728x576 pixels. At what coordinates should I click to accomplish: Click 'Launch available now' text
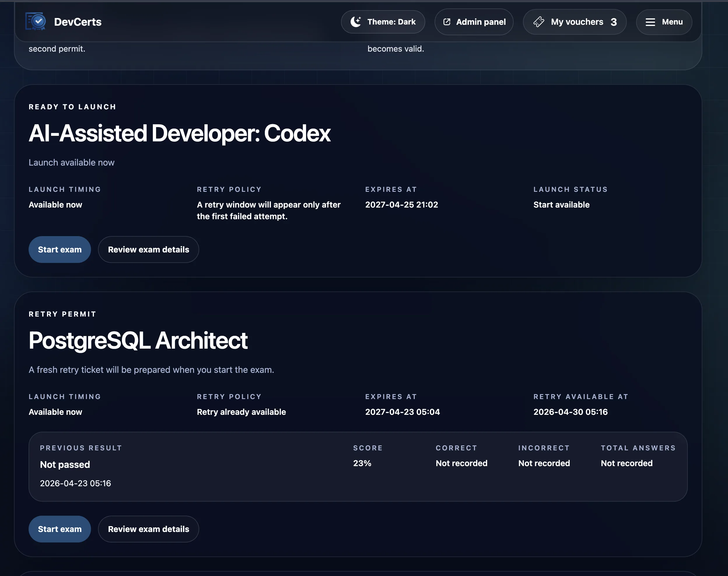click(71, 163)
